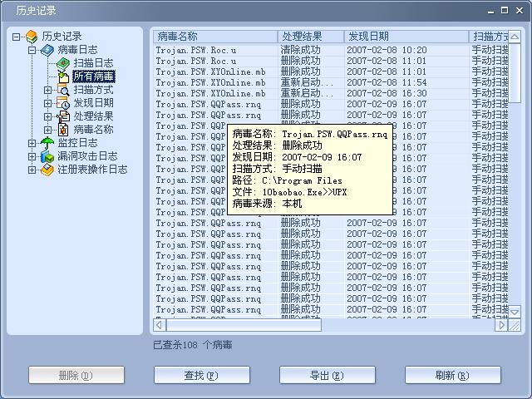Click the 漏洞攻击日志 icon
This screenshot has height=399, width=532.
pos(47,156)
